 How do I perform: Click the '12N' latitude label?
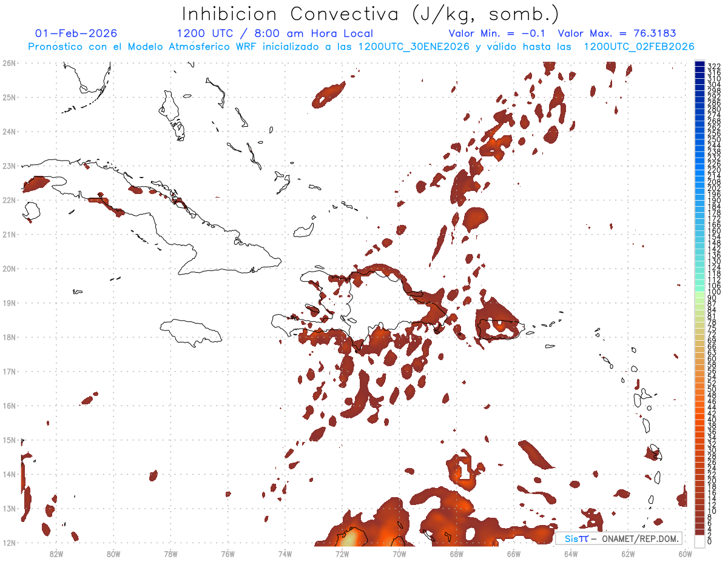click(x=8, y=543)
